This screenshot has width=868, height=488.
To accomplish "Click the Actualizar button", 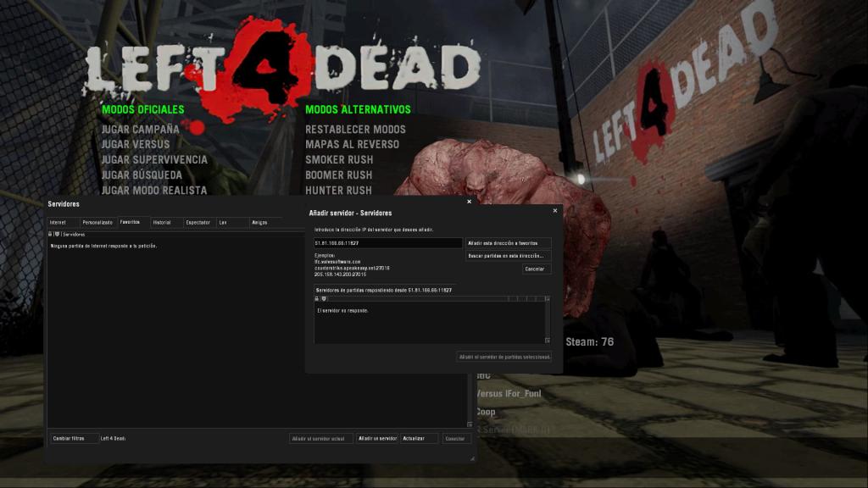I will click(419, 438).
